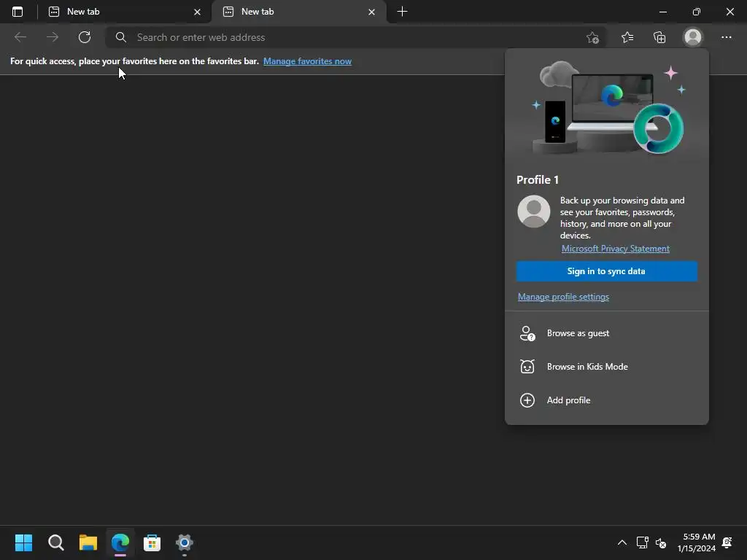Open Windows taskbar search
The height and width of the screenshot is (560, 747).
click(x=56, y=542)
